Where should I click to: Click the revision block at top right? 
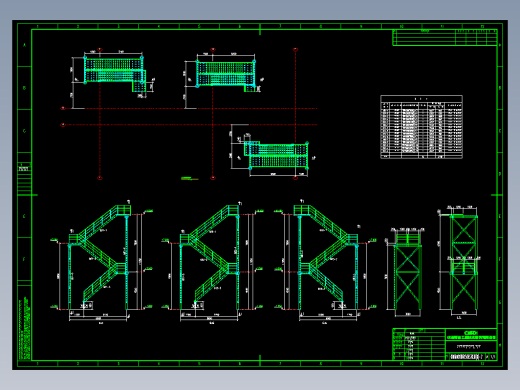coord(445,37)
